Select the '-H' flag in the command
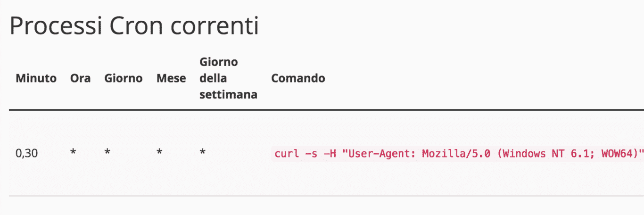Image resolution: width=644 pixels, height=215 pixels. [330, 154]
